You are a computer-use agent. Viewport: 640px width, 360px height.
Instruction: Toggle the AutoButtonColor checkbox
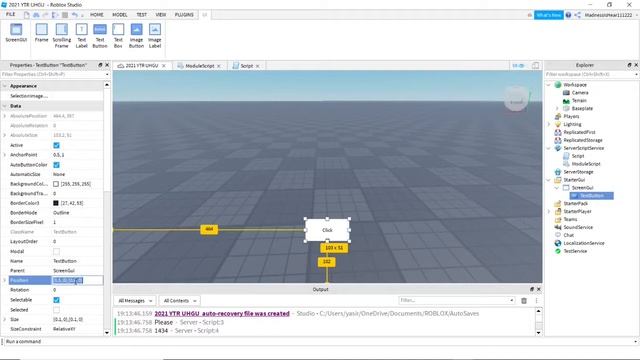coord(56,165)
